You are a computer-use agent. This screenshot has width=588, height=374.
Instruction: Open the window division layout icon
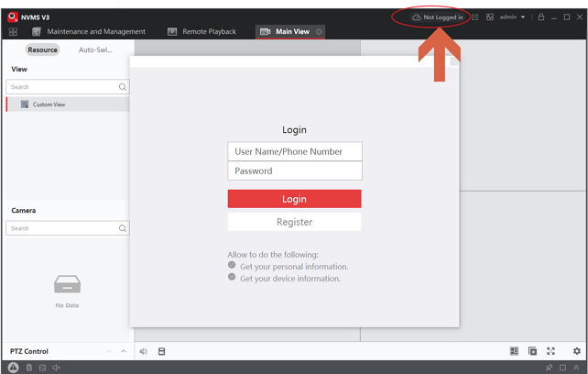(514, 351)
